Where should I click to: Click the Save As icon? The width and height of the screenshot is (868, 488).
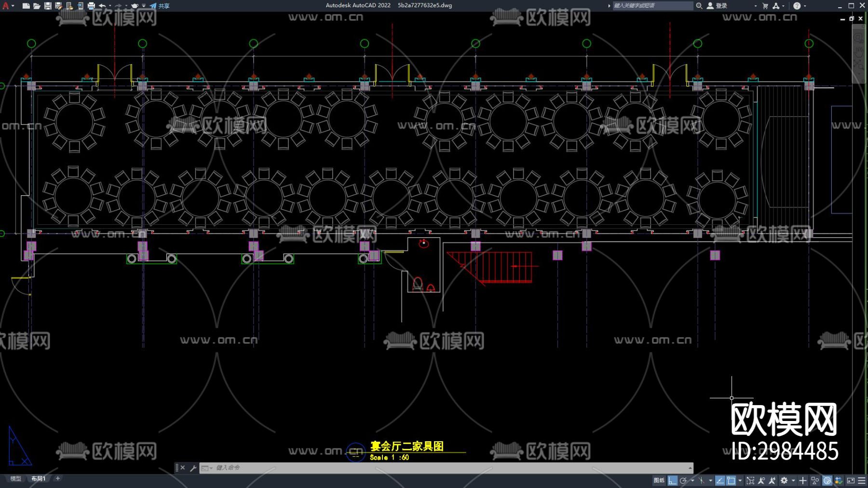58,6
